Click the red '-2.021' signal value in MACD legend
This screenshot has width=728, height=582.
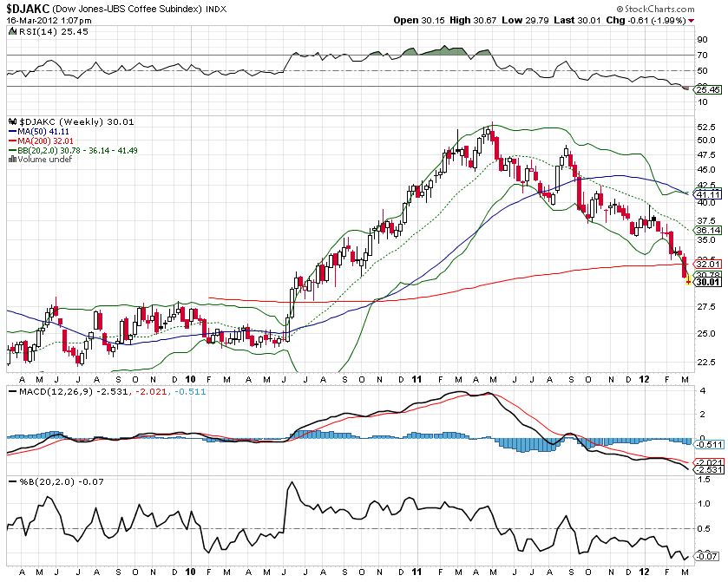pyautogui.click(x=151, y=392)
